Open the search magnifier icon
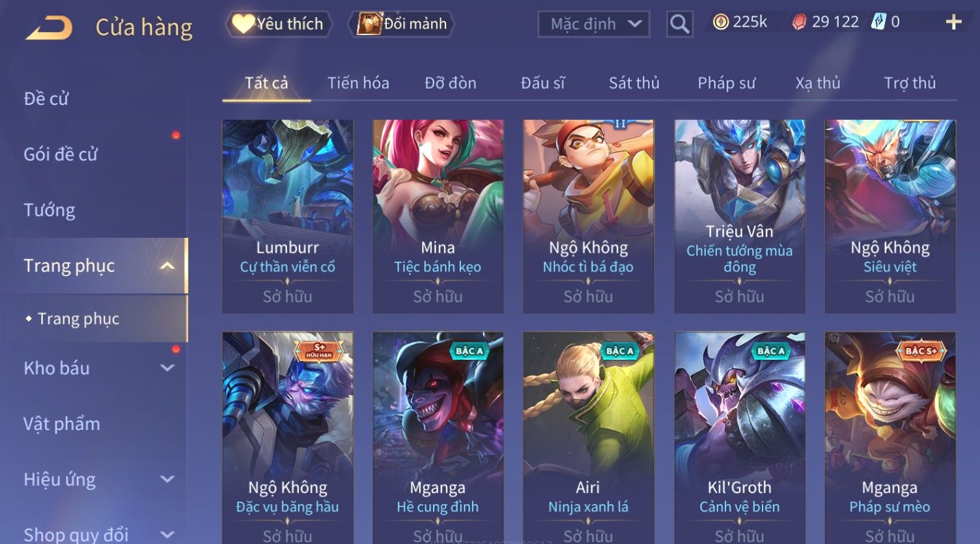 pos(679,24)
